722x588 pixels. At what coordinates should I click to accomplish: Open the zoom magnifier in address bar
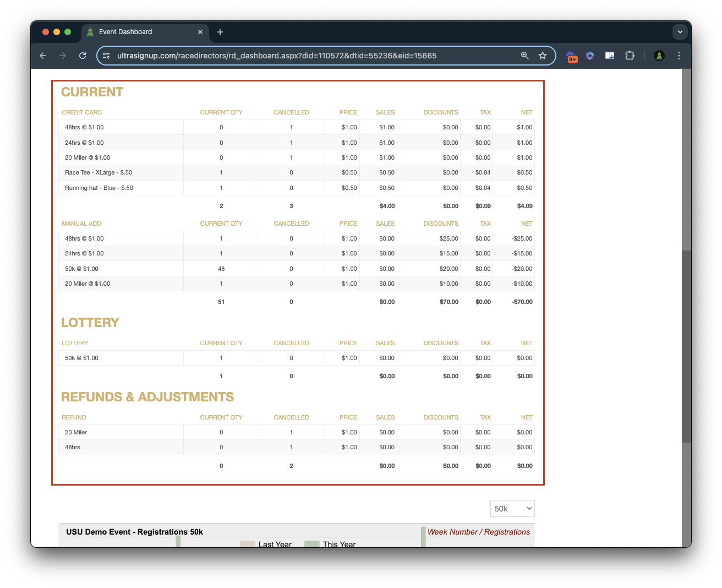pyautogui.click(x=525, y=56)
